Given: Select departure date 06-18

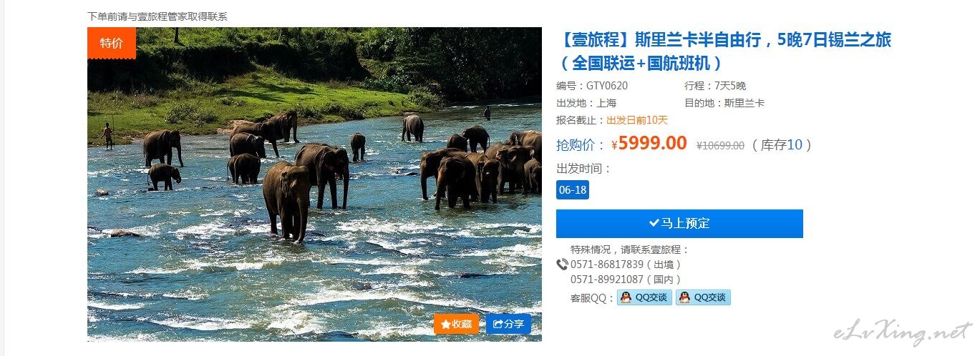Looking at the screenshot, I should tap(573, 190).
